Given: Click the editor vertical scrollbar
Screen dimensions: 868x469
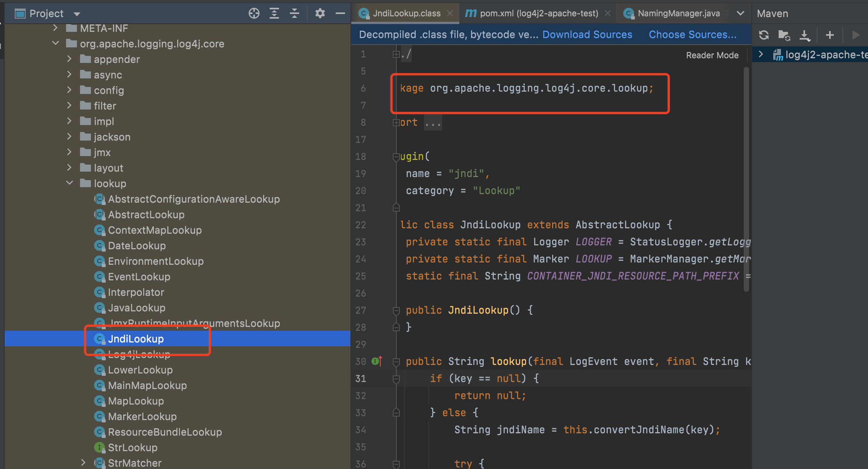Looking at the screenshot, I should coord(746,179).
